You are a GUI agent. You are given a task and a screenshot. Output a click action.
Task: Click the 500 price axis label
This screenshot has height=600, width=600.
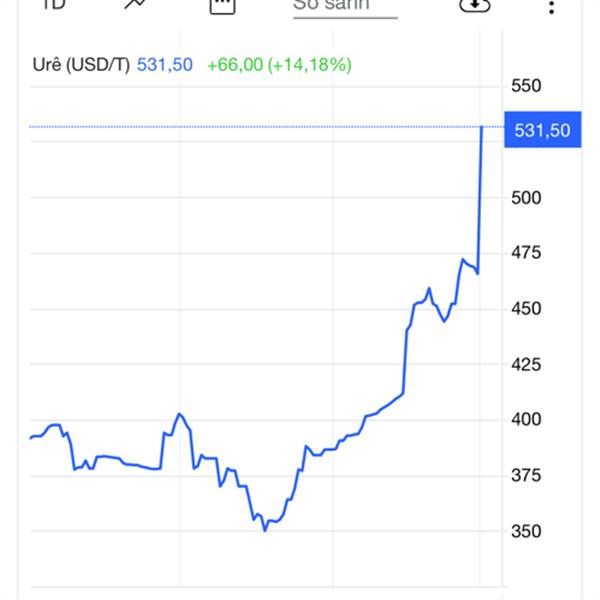[525, 197]
